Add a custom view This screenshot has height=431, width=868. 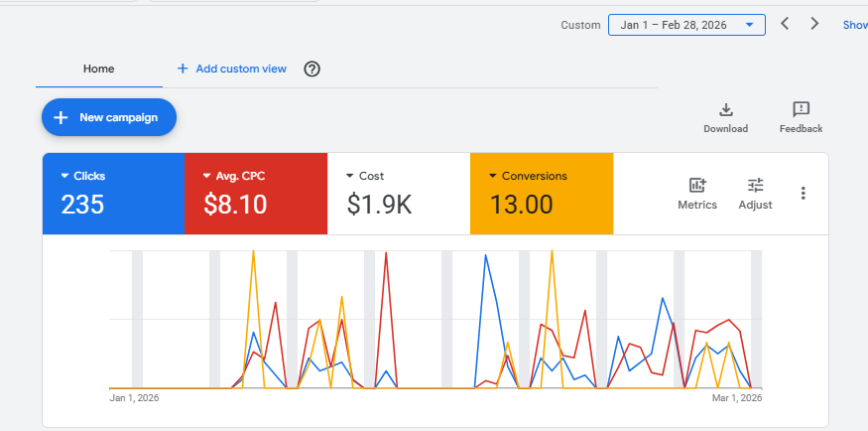point(231,70)
